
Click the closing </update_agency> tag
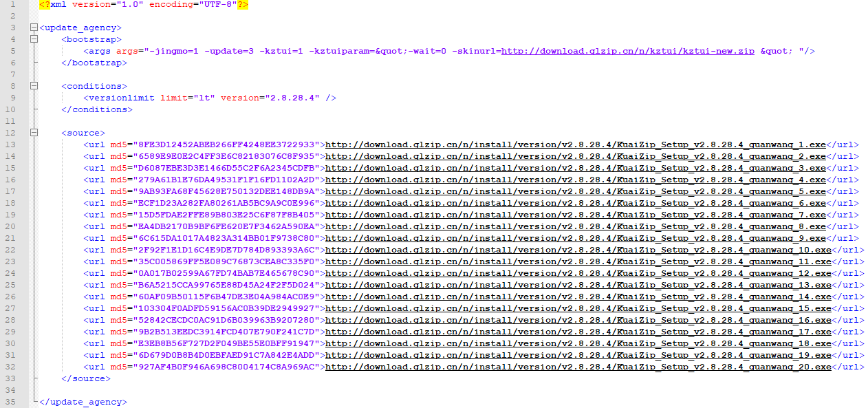click(83, 402)
